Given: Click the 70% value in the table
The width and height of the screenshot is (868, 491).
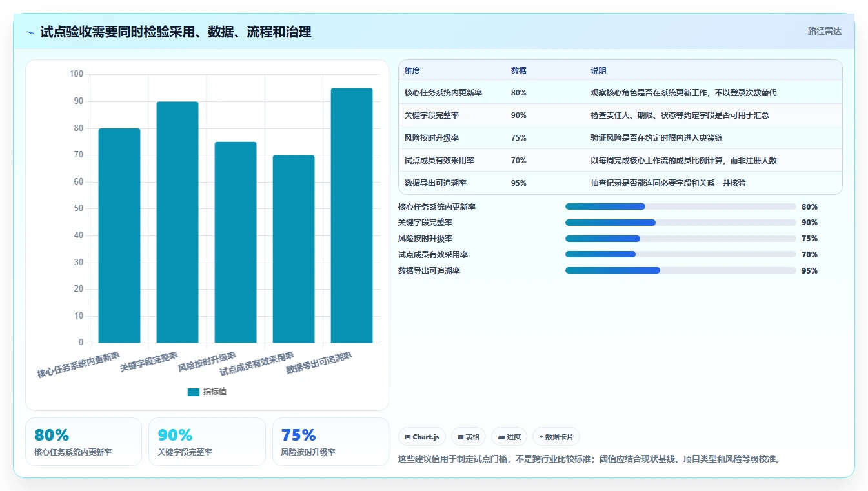Looking at the screenshot, I should [518, 161].
